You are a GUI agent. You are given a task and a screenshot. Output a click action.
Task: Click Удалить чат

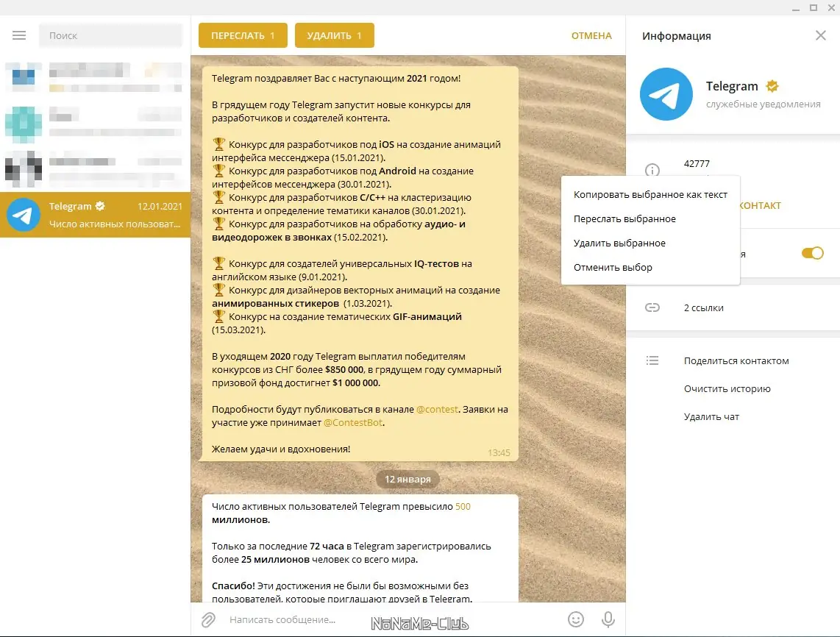(x=711, y=416)
